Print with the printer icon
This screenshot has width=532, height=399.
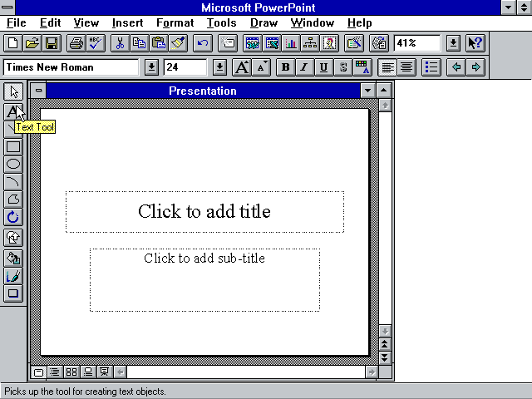76,43
